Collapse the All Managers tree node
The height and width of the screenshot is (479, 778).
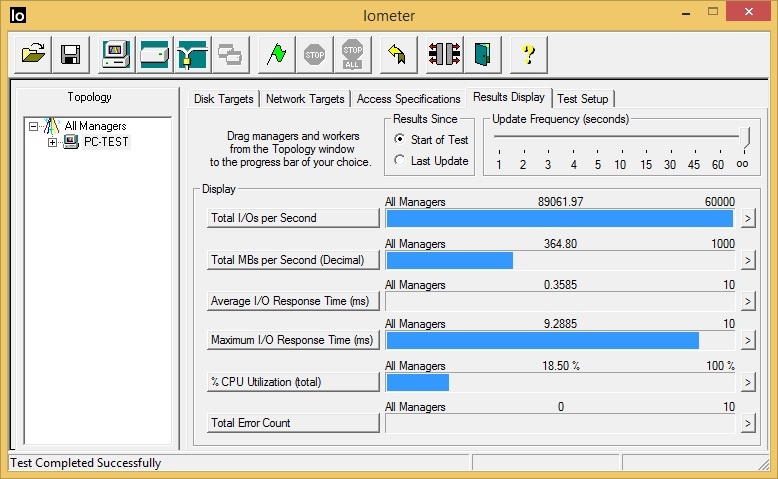pos(33,127)
